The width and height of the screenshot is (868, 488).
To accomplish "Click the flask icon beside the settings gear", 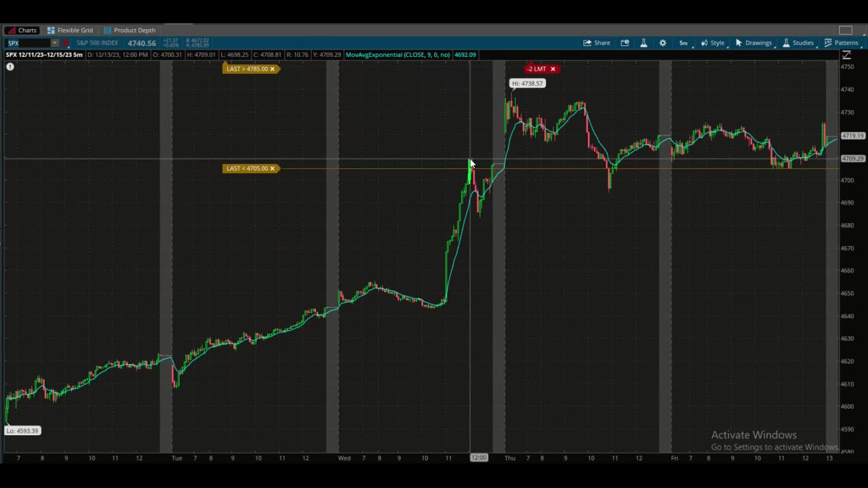I will coord(644,43).
